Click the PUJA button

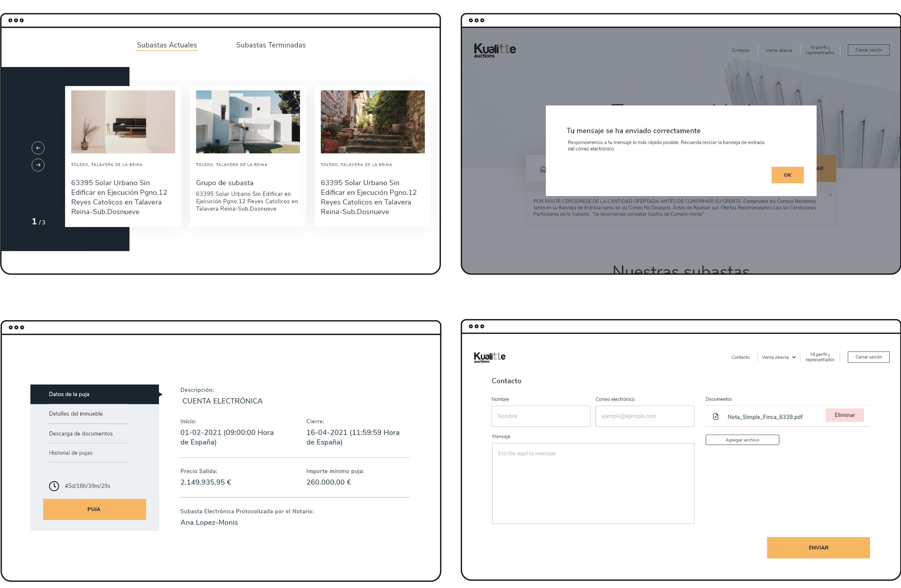[95, 509]
